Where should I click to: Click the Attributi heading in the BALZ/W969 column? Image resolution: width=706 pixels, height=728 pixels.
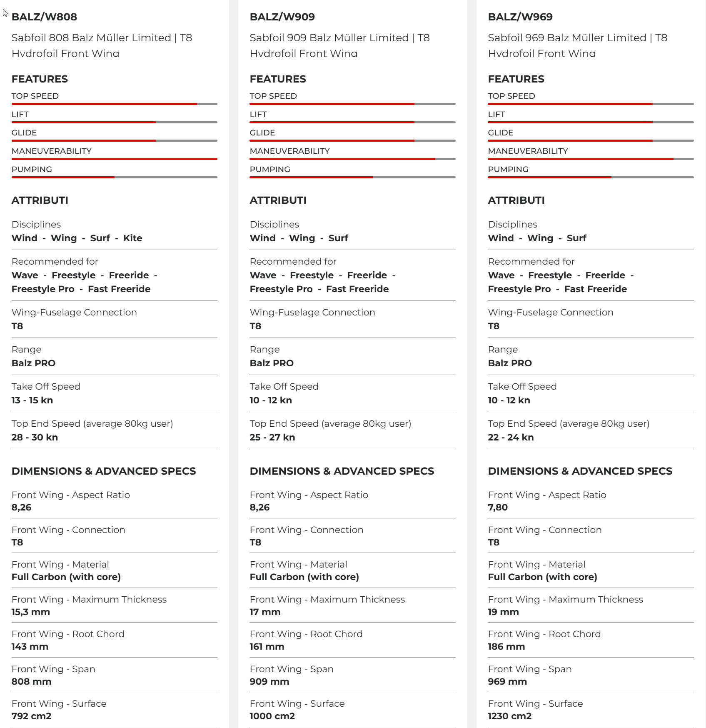[516, 200]
